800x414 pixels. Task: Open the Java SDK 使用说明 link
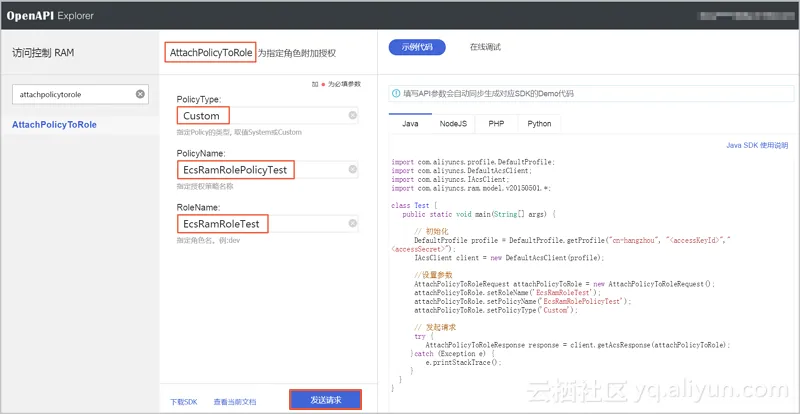(757, 145)
